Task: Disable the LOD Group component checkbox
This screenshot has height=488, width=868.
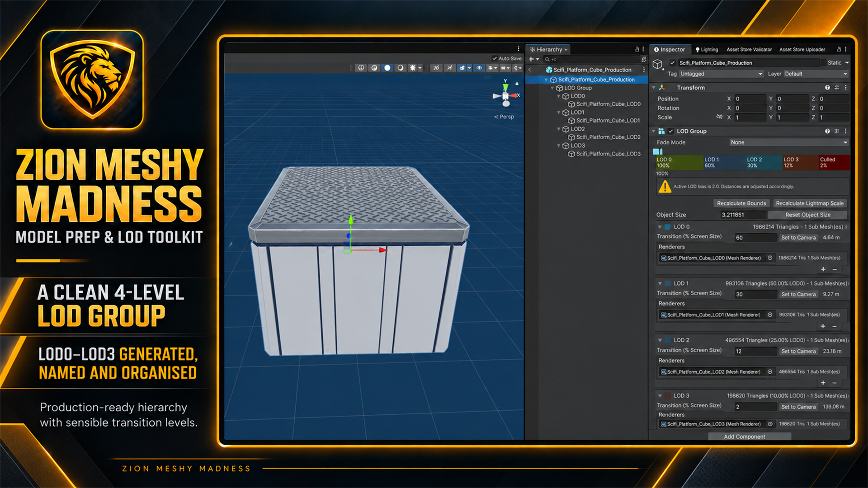Action: [x=671, y=131]
